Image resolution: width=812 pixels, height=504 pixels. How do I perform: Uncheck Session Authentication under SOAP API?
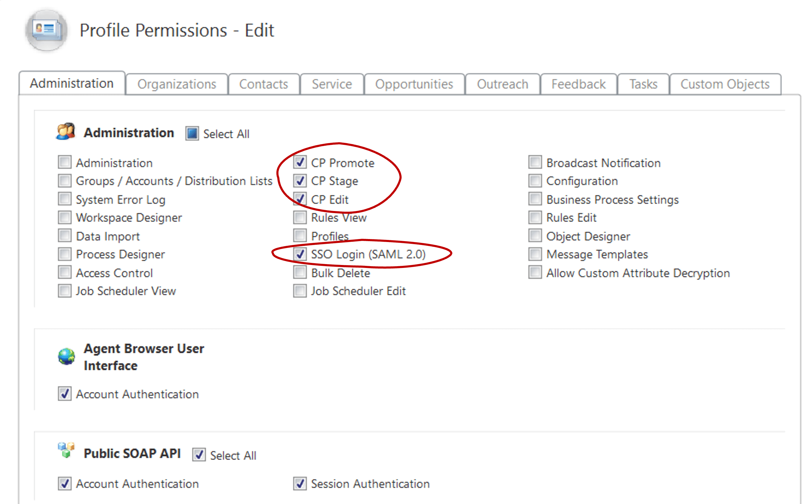[300, 483]
